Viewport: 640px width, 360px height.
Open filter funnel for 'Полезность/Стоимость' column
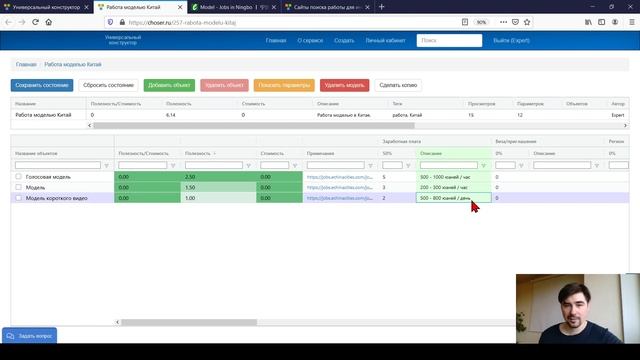pos(173,165)
